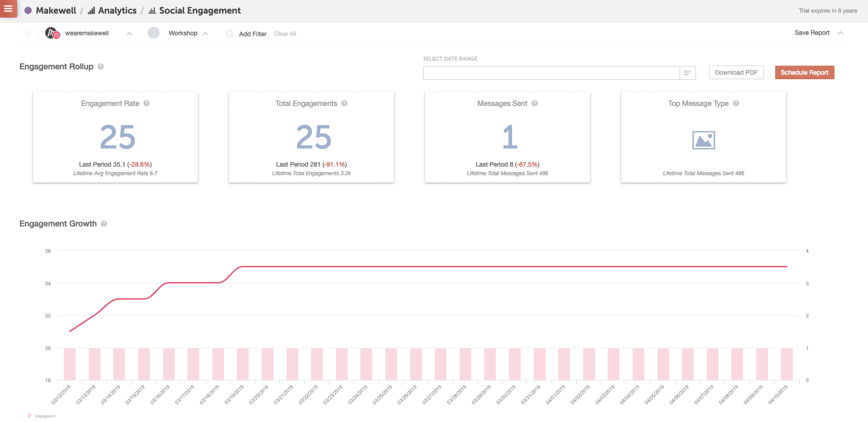Click help icon next to Total Engagements
The height and width of the screenshot is (422, 868).
click(344, 103)
